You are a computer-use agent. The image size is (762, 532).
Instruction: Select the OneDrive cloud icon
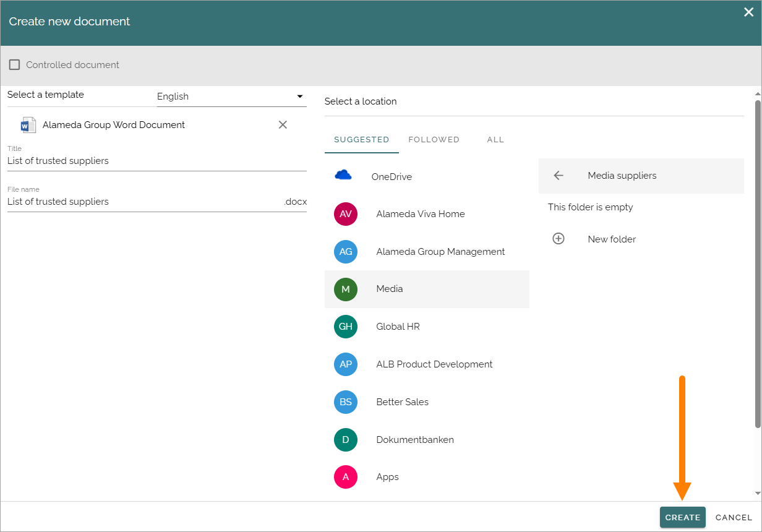(x=343, y=176)
